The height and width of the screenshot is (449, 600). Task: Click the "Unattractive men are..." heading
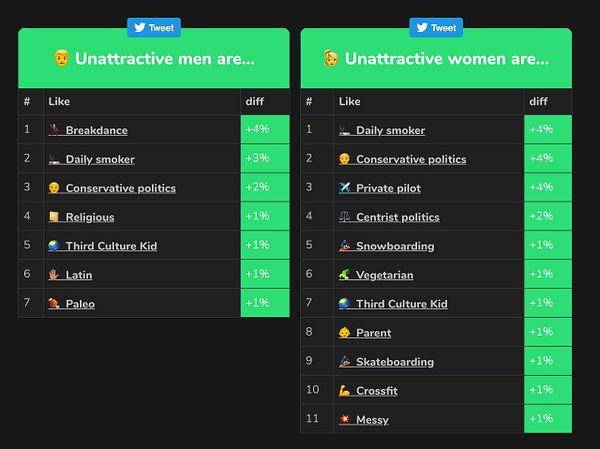[x=154, y=59]
